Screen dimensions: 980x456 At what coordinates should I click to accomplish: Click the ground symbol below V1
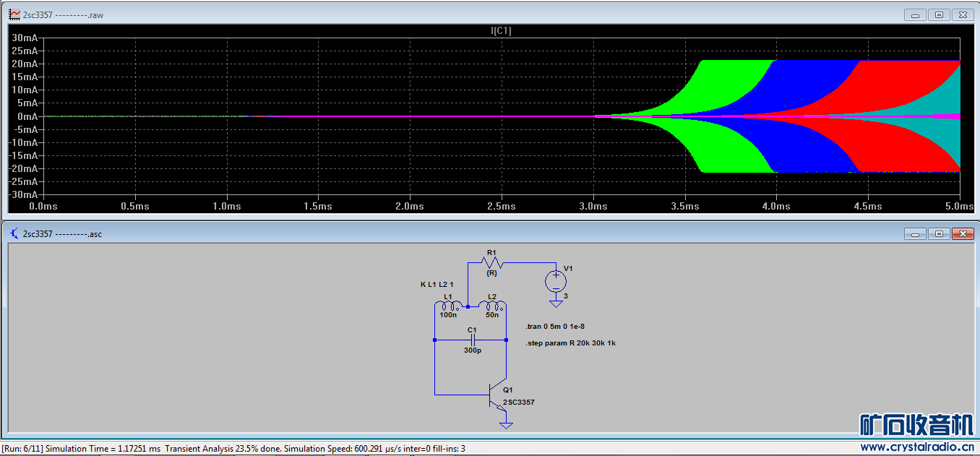(555, 304)
